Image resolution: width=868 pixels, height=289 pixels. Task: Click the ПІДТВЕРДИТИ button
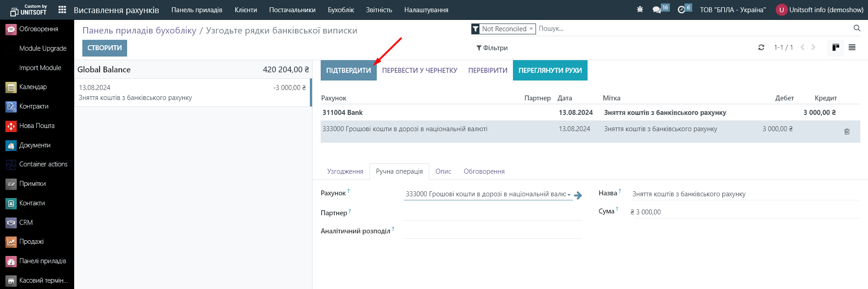pos(349,71)
